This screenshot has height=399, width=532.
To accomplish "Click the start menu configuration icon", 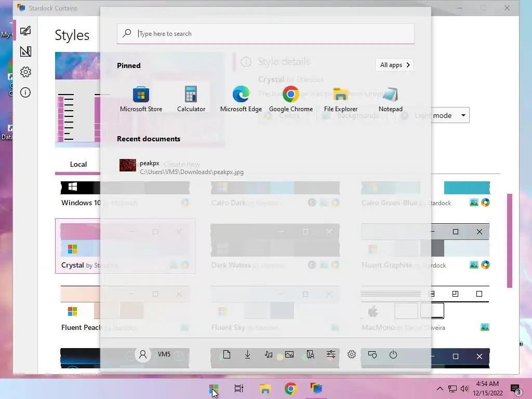I will click(x=373, y=354).
